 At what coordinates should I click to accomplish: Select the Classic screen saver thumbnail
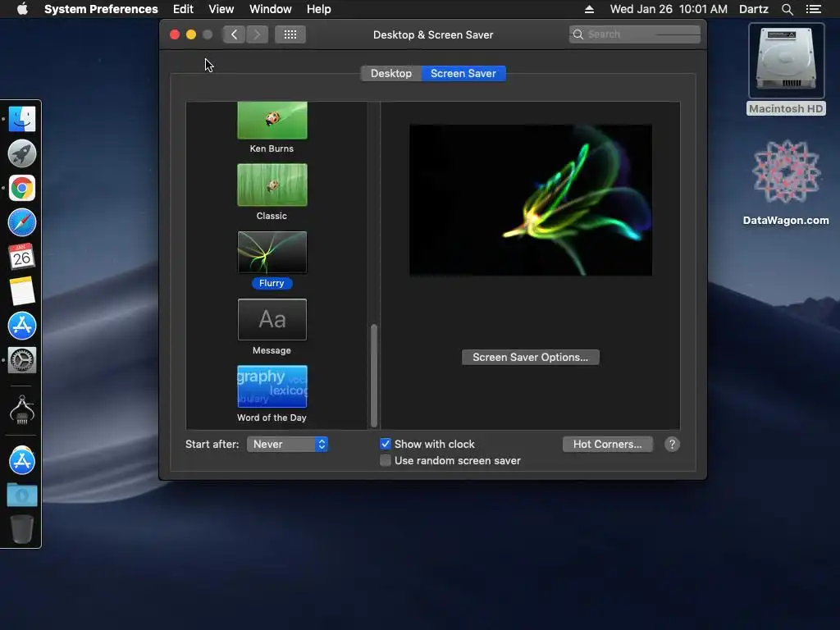(272, 185)
